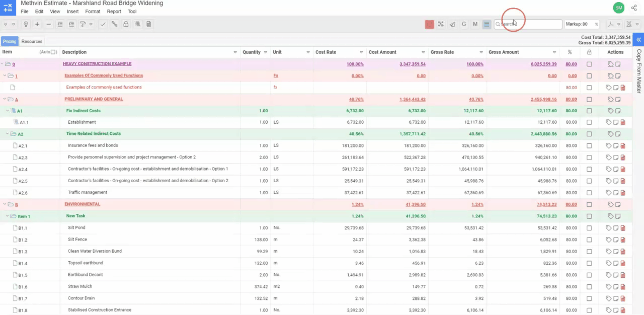Viewport: 644px width, 315px height.
Task: Collapse the ENVIRONMENTAL section B folder
Action: [x=5, y=204]
